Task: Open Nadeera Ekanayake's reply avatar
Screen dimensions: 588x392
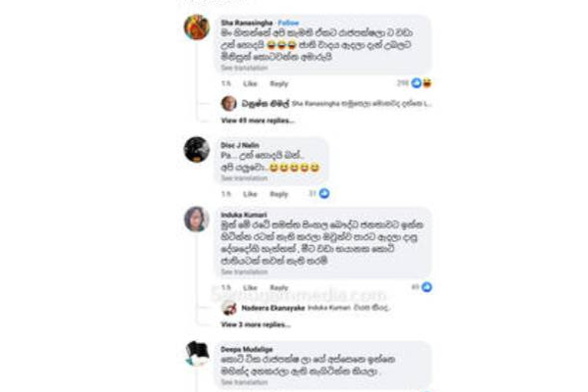Action: coord(228,308)
